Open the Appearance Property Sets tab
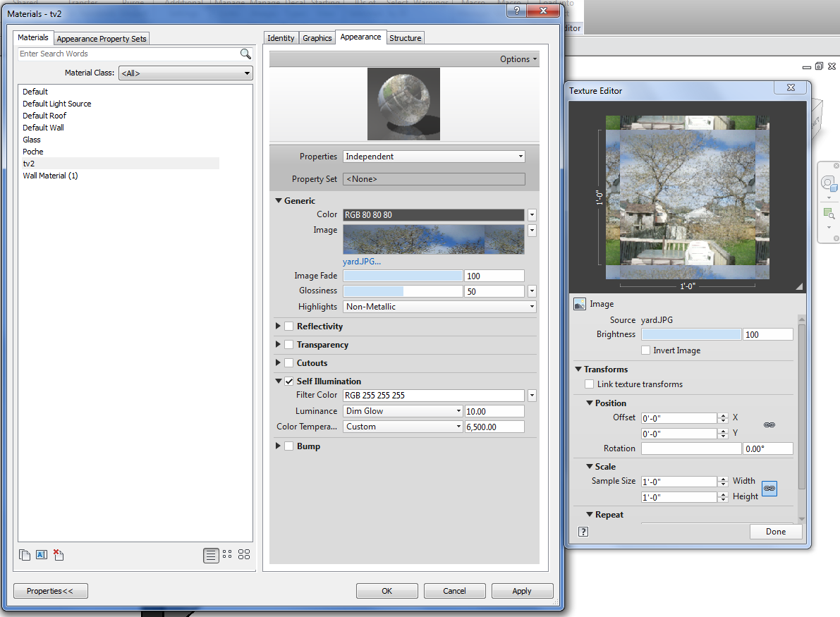 pos(102,39)
